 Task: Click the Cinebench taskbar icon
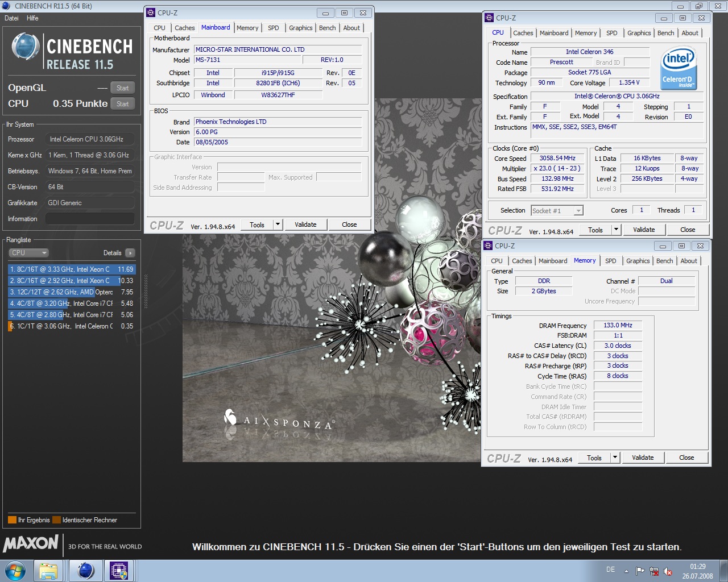[x=86, y=571]
